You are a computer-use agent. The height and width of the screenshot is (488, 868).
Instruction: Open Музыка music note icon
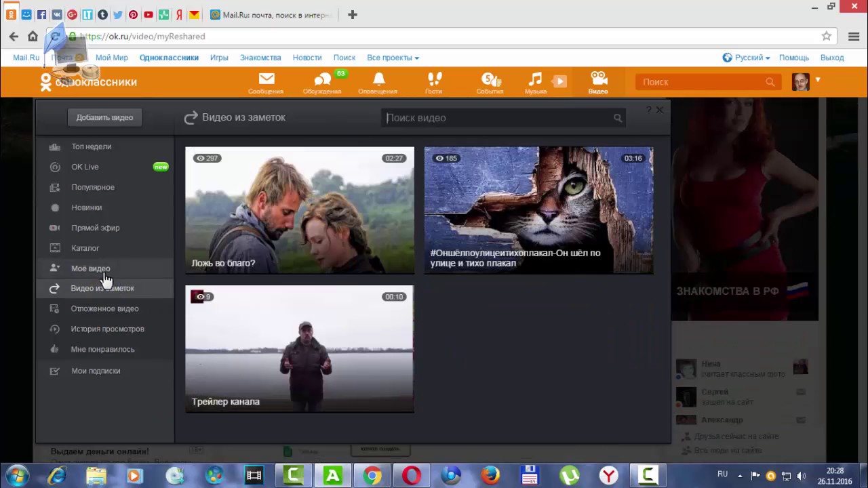(536, 83)
